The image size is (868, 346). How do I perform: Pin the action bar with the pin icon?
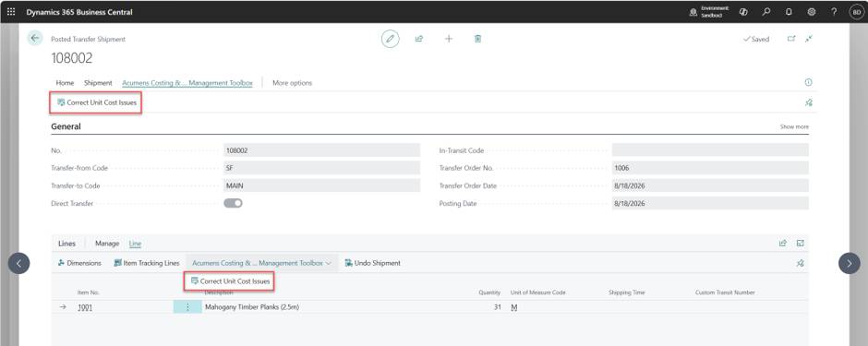(808, 102)
